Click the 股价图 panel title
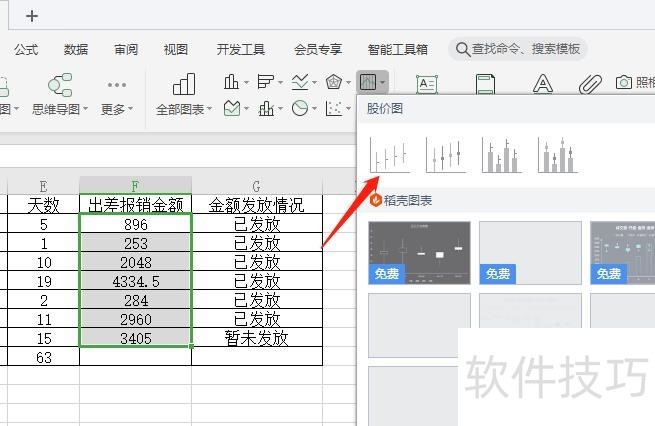 pos(385,109)
